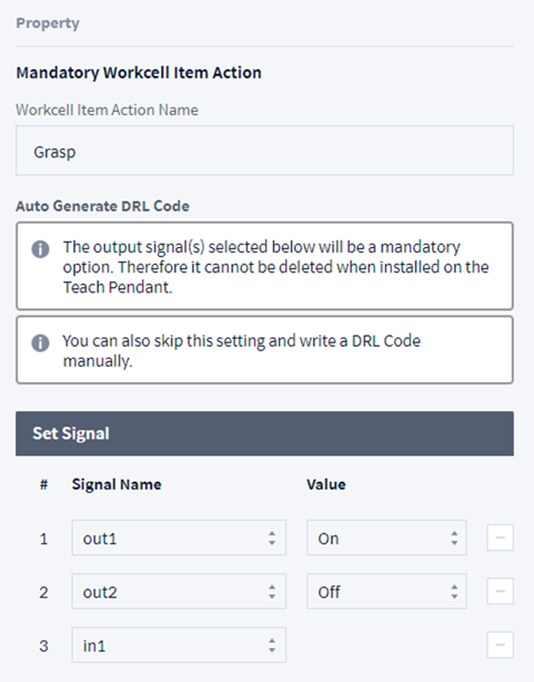Click the Signal Name column header
The height and width of the screenshot is (682, 534).
click(x=117, y=485)
